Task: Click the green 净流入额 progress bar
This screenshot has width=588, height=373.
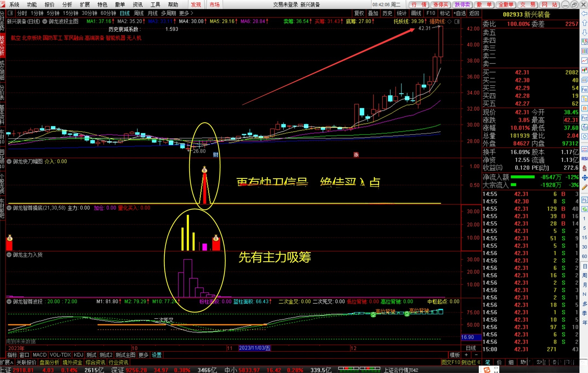Action: (x=522, y=177)
